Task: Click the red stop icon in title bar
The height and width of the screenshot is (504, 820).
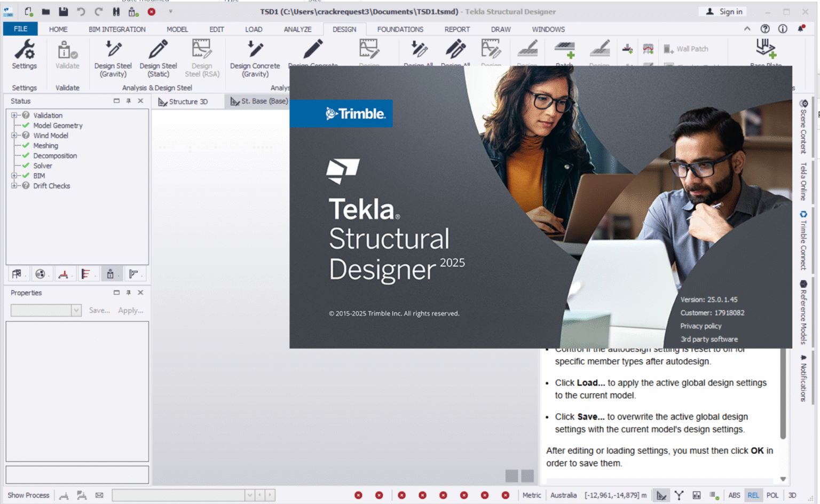Action: [152, 11]
